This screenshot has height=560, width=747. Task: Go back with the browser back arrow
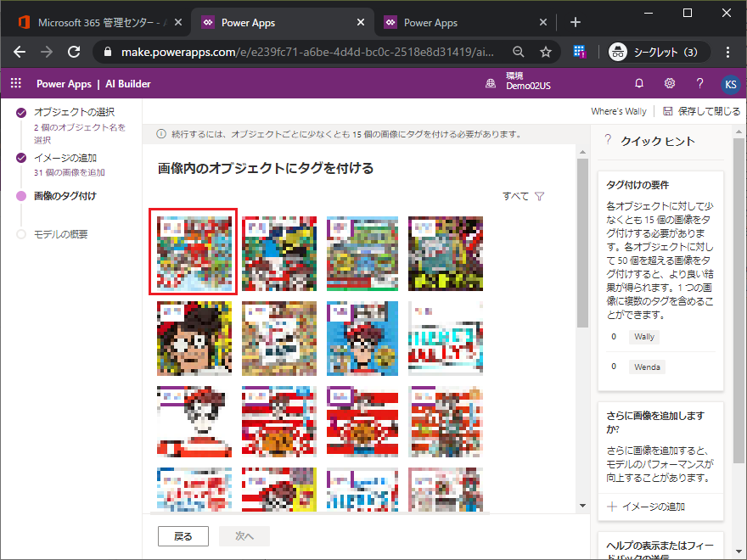(20, 52)
